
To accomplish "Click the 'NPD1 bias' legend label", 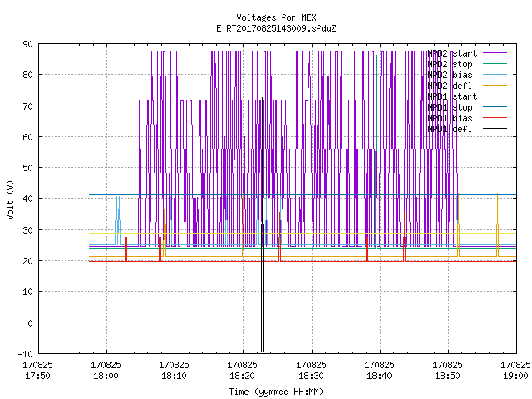I will click(x=450, y=118).
